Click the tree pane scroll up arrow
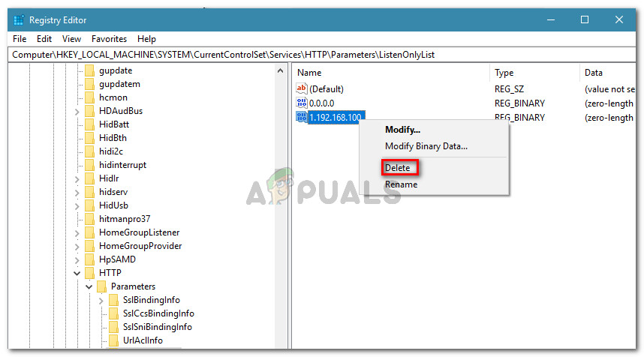The height and width of the screenshot is (357, 644). point(280,70)
